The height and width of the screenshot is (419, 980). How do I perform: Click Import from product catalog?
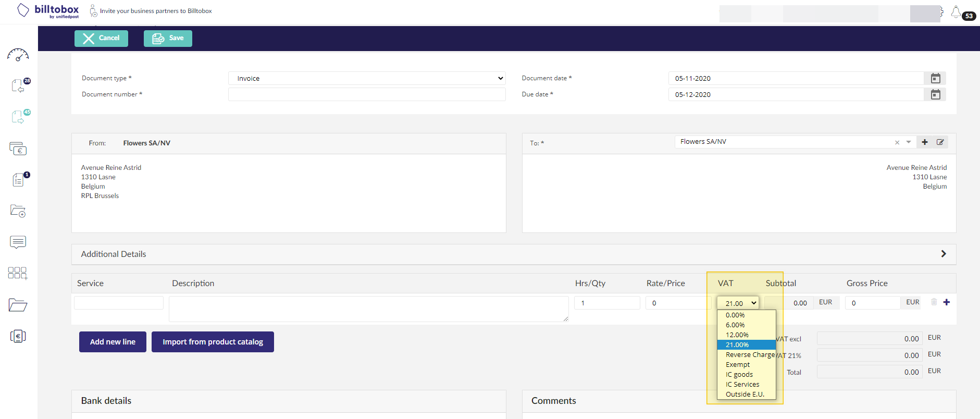[x=213, y=342]
